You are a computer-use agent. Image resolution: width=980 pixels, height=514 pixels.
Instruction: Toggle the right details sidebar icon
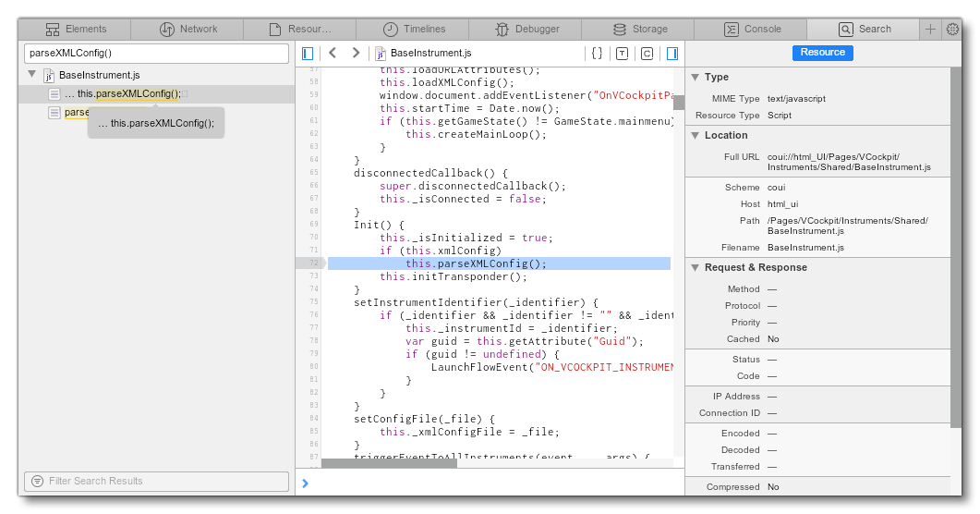pos(671,53)
